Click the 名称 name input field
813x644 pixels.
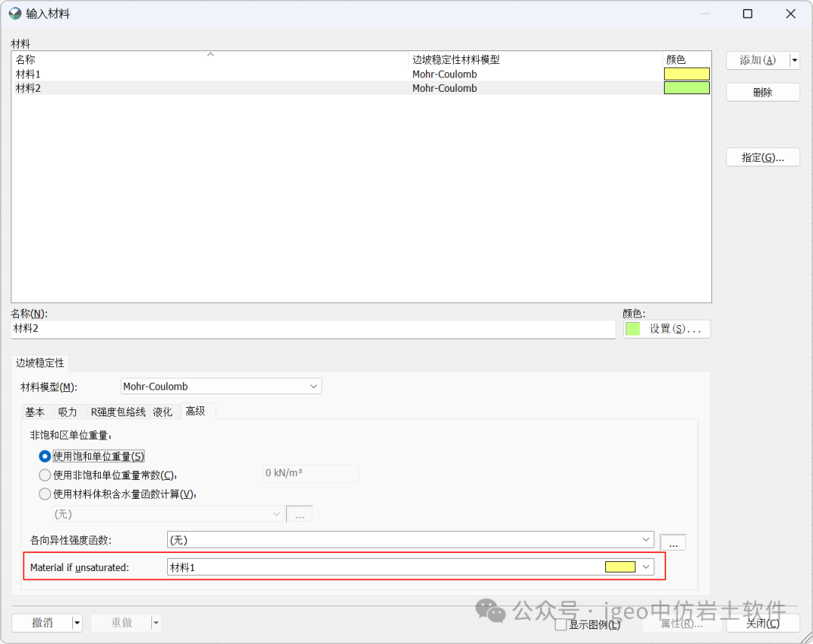coord(312,330)
